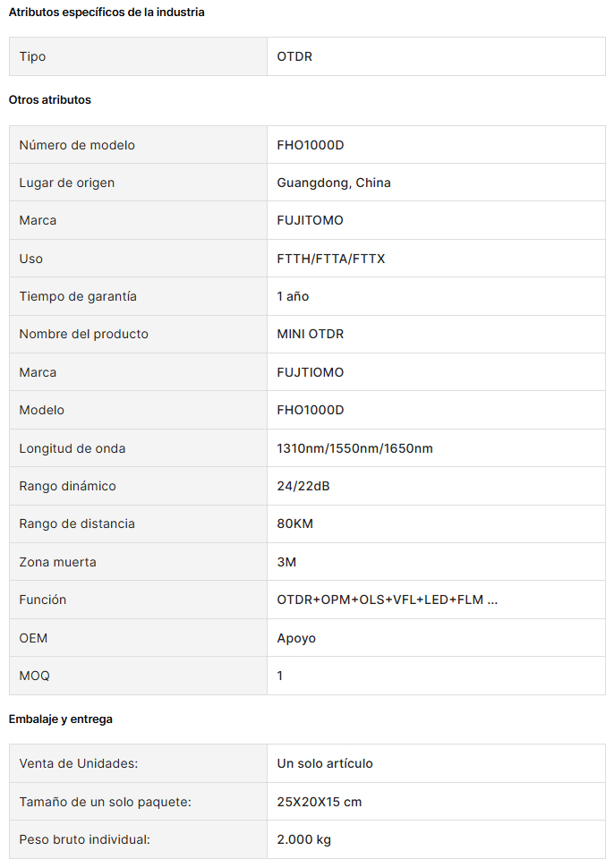Click the OTDR value in Tipo row
The image size is (614, 868).
pyautogui.click(x=294, y=56)
